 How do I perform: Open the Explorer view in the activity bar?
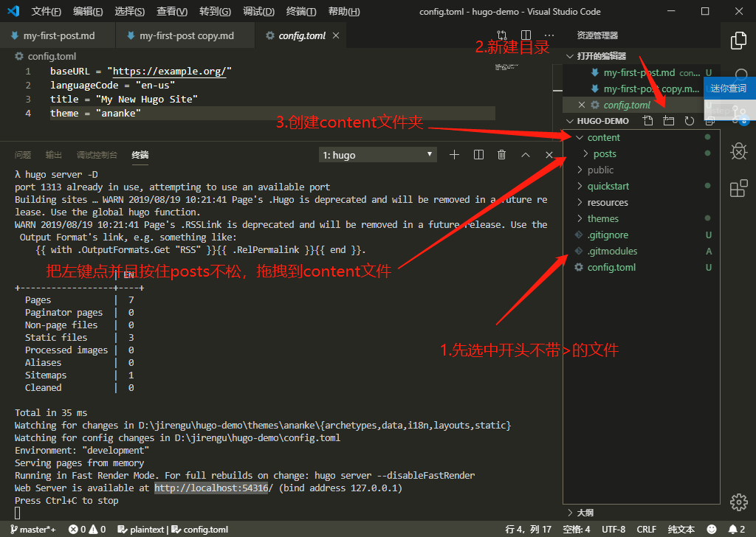(x=738, y=41)
